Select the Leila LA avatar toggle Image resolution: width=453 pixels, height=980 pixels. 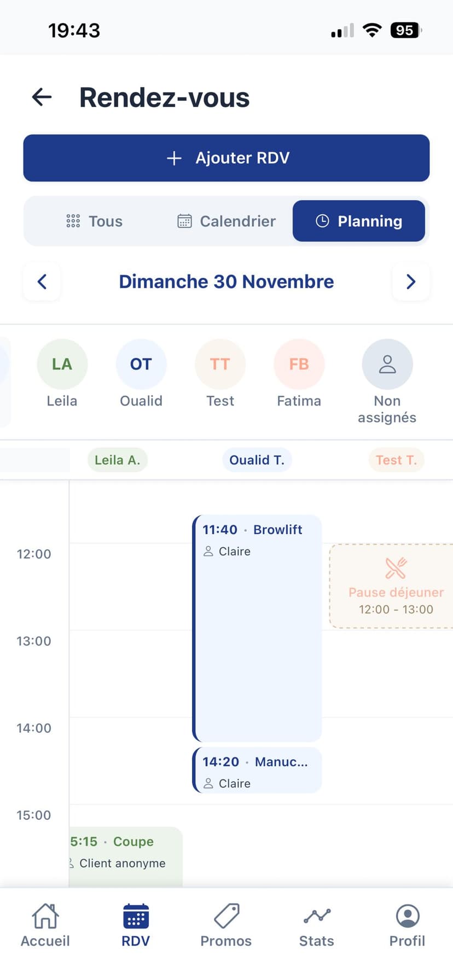[x=62, y=363]
